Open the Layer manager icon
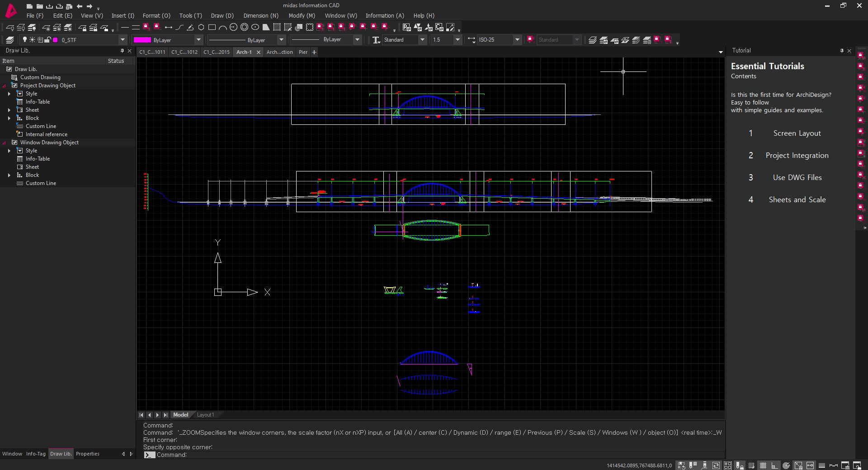868x470 pixels. coord(10,40)
